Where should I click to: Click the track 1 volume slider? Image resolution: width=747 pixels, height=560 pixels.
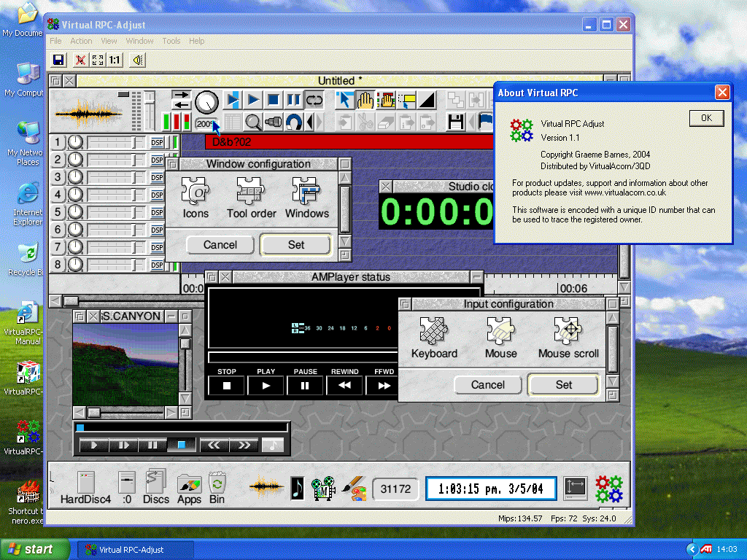pos(117,142)
